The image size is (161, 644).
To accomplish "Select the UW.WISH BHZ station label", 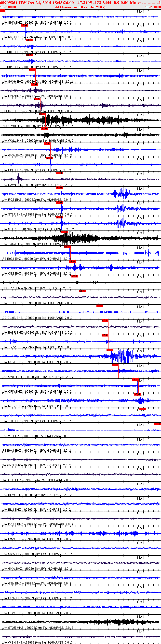I will 38,642.
